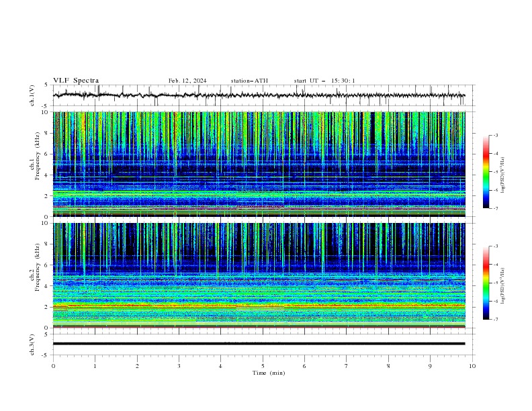Click the ch.2 'Frequency (kHz)' axis label
This screenshot has height=411, width=532.
point(38,267)
